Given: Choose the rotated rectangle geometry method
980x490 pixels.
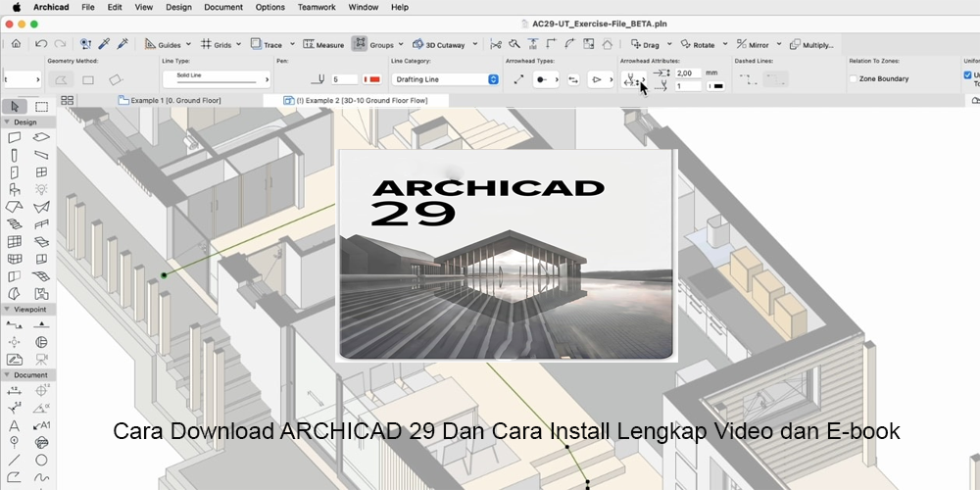Looking at the screenshot, I should pos(115,80).
